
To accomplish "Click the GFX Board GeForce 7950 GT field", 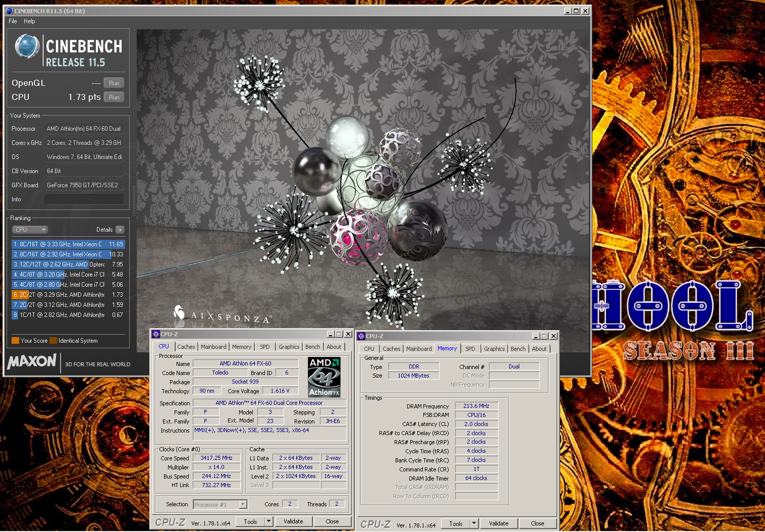I will click(x=84, y=185).
